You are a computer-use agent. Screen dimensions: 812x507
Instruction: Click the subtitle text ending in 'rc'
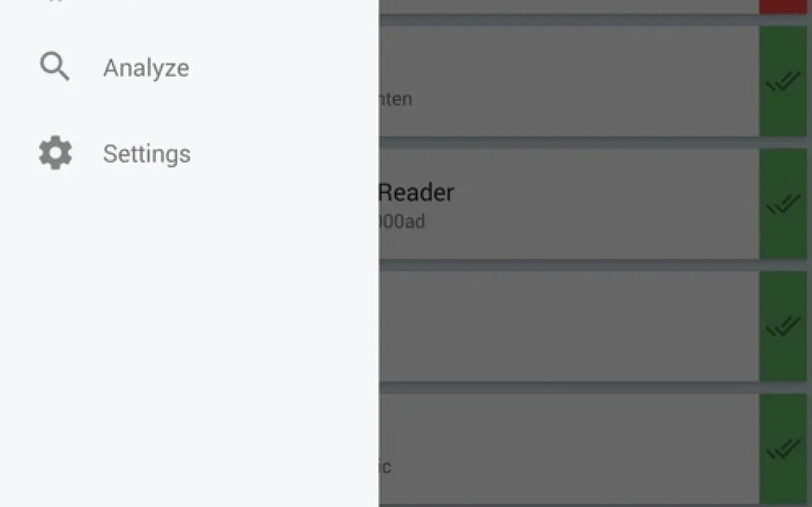point(385,467)
